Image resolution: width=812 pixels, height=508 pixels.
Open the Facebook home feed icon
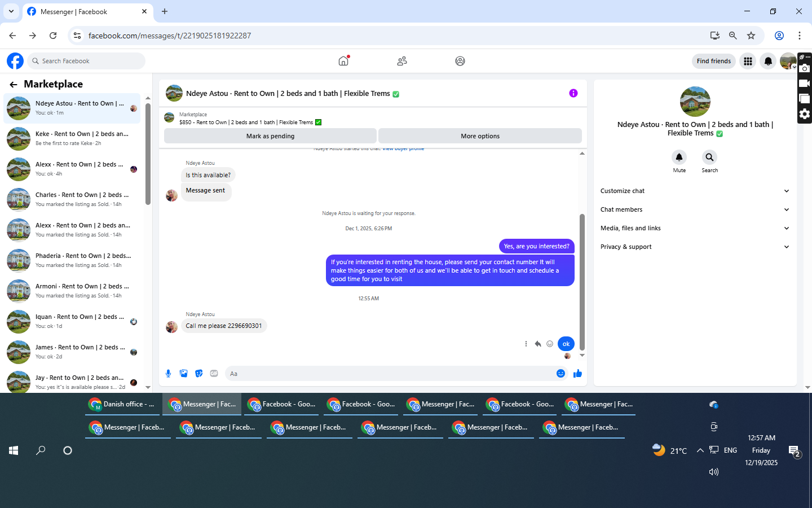click(x=343, y=61)
